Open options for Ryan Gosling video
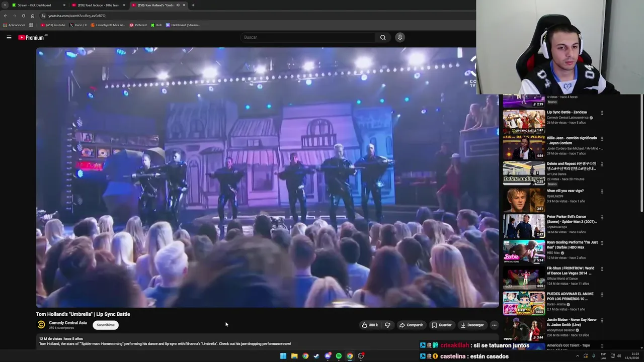 pos(602,243)
